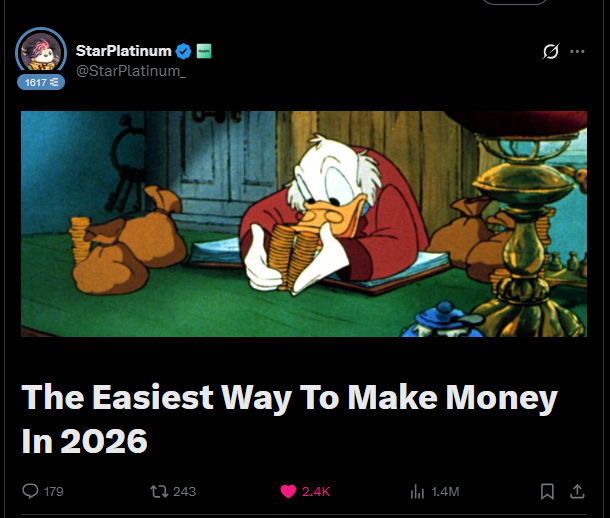Open the share post arrow icon
Viewport: 610px width, 518px height.
[577, 492]
